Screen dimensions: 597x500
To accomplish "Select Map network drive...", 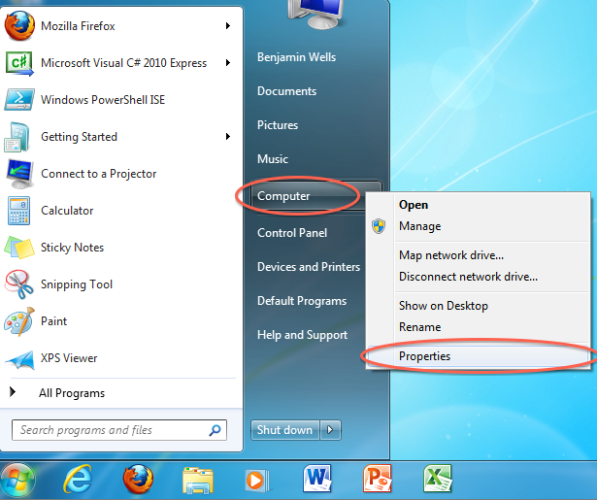I will point(452,255).
